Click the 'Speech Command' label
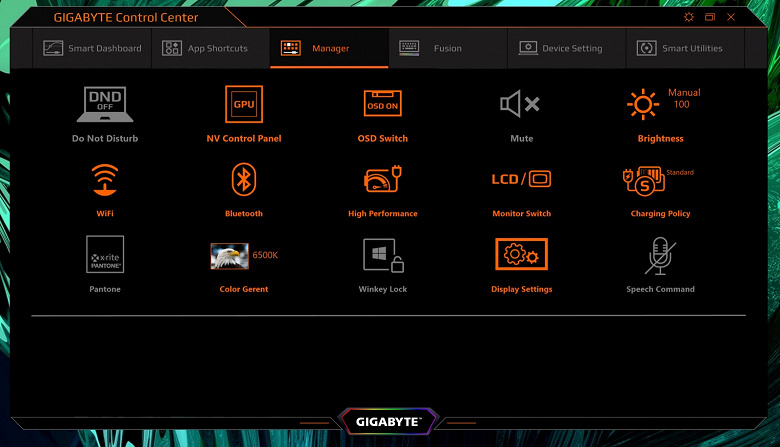Screen dimensions: 780x447 (x=660, y=289)
